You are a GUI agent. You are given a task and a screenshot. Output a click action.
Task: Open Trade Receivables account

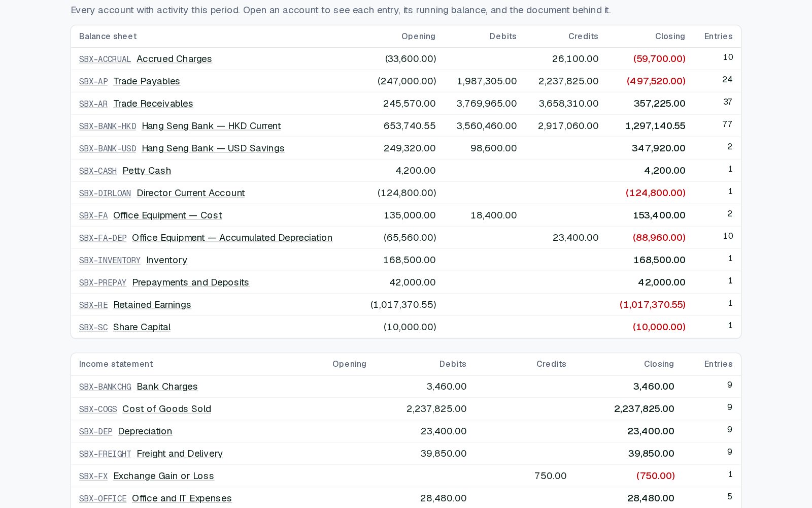[x=153, y=104]
